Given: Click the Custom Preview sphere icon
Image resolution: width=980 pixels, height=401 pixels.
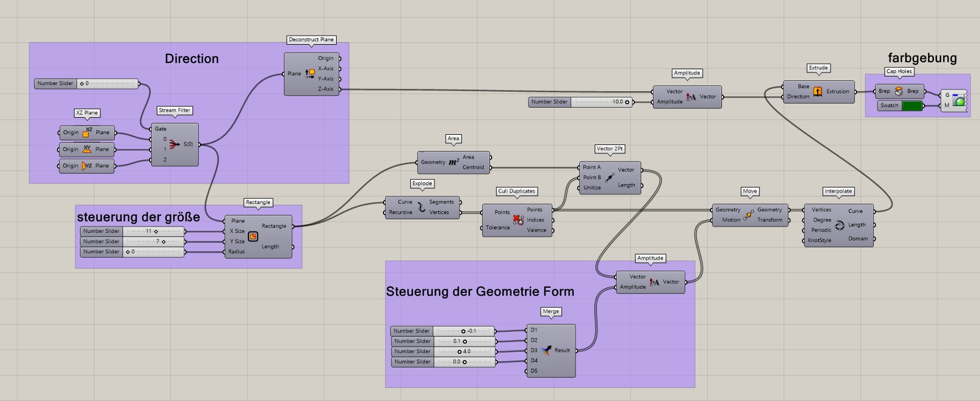Looking at the screenshot, I should tap(958, 101).
